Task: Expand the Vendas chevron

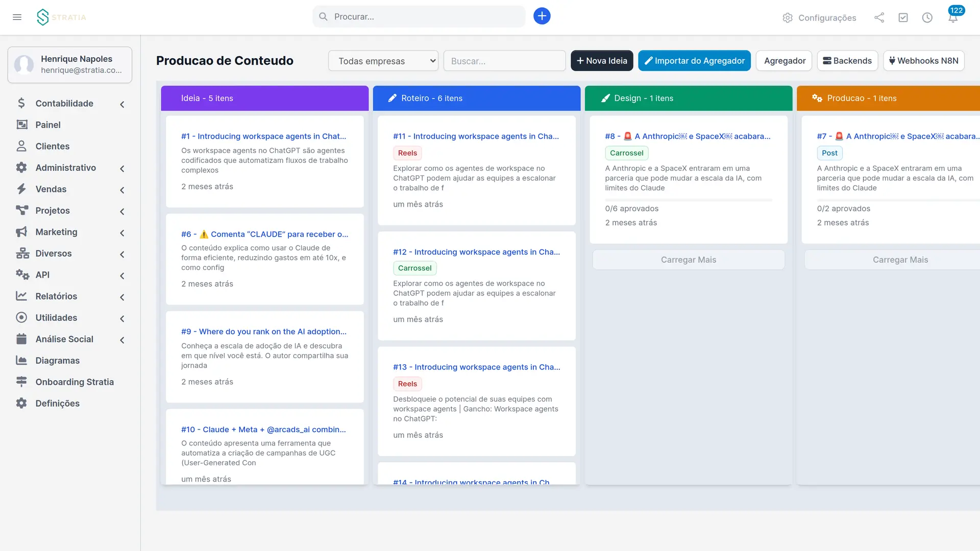Action: click(122, 190)
